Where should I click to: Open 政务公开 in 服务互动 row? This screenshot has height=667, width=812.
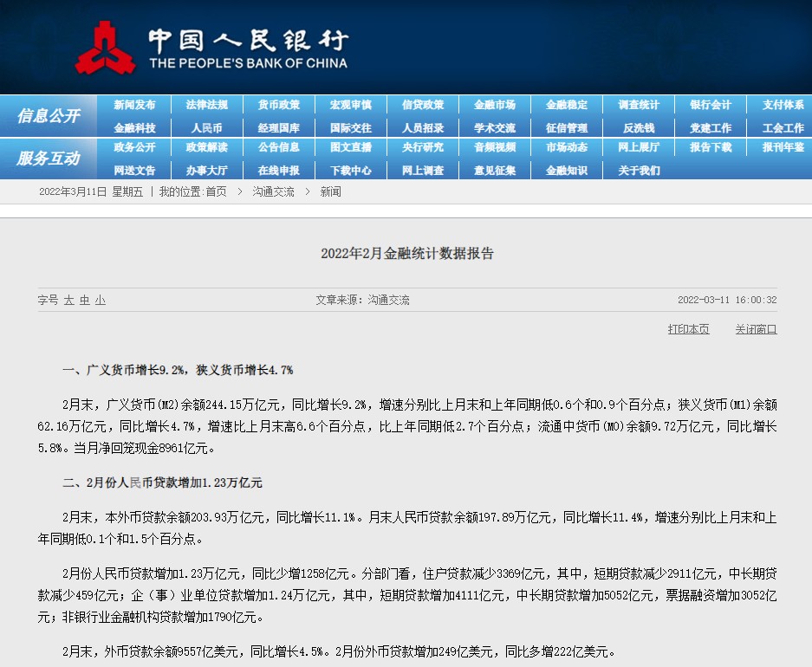(134, 147)
